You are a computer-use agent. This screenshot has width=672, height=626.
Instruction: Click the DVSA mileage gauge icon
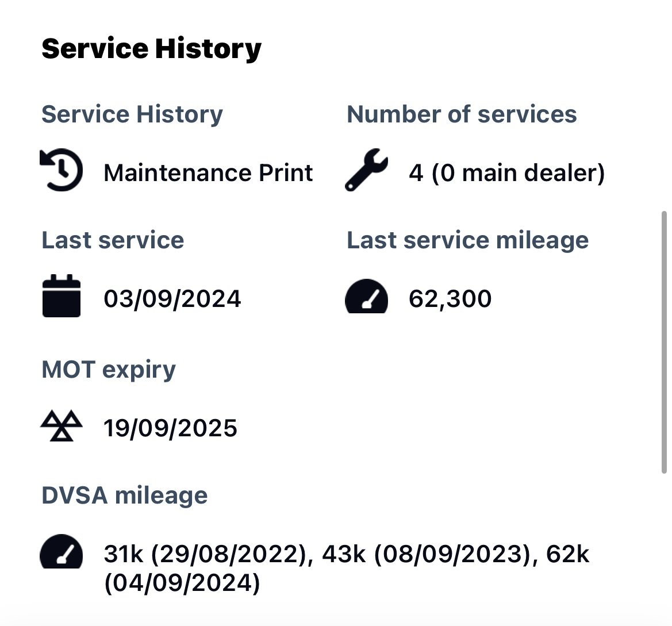(62, 551)
